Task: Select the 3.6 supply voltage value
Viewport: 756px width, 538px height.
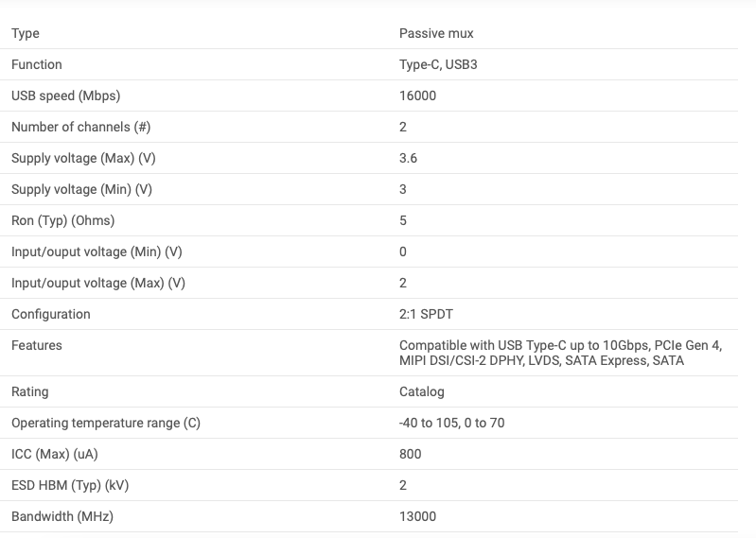Action: coord(408,158)
